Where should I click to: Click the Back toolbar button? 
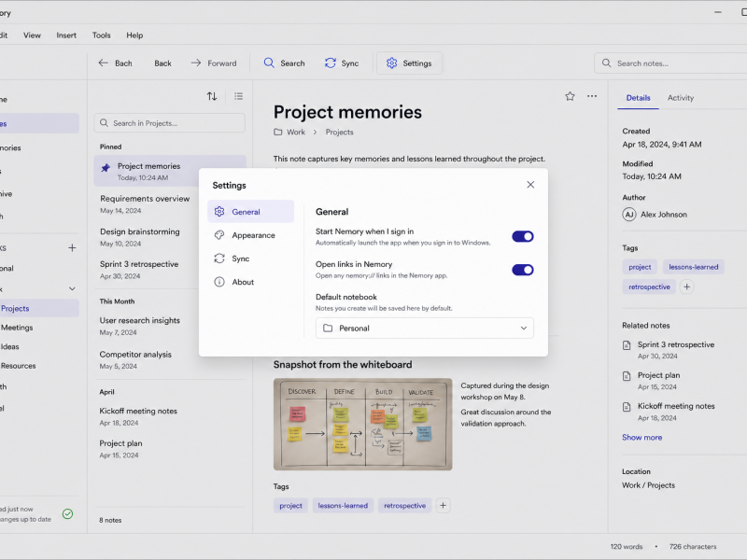162,63
